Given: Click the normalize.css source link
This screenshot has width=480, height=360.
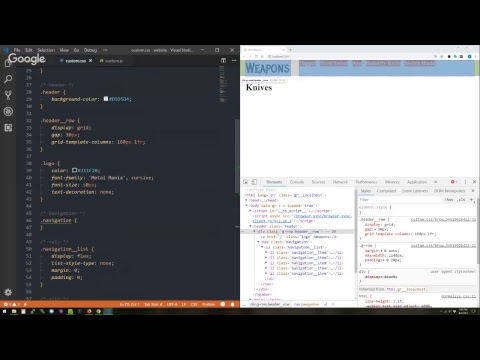Looking at the screenshot, I should pyautogui.click(x=459, y=296).
